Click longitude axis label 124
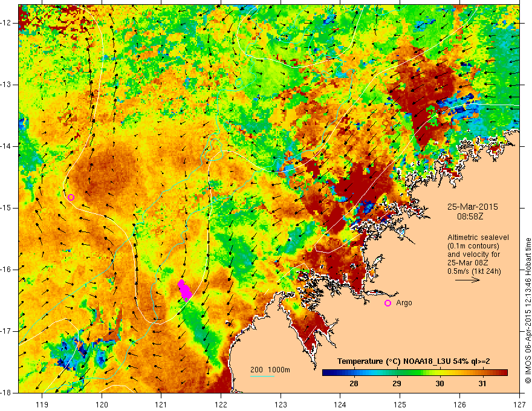 pyautogui.click(x=340, y=405)
